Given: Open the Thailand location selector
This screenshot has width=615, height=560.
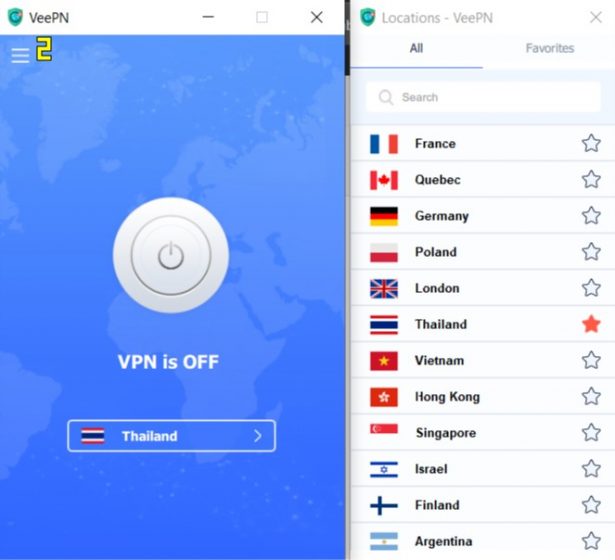Looking at the screenshot, I should click(x=171, y=436).
